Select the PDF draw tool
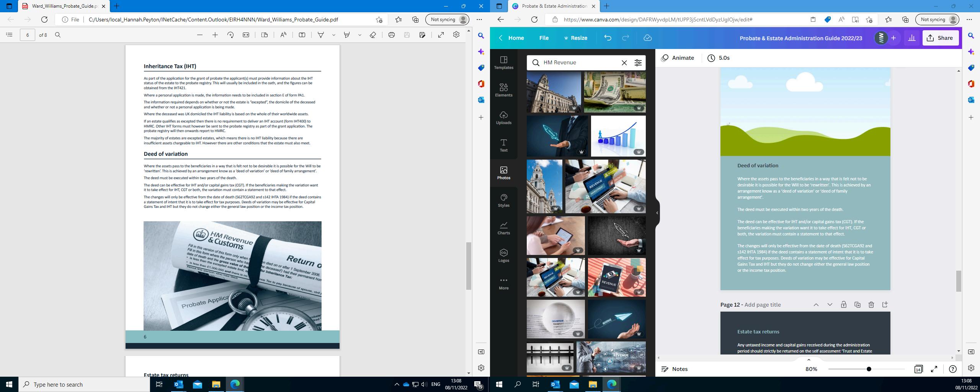 pos(321,35)
